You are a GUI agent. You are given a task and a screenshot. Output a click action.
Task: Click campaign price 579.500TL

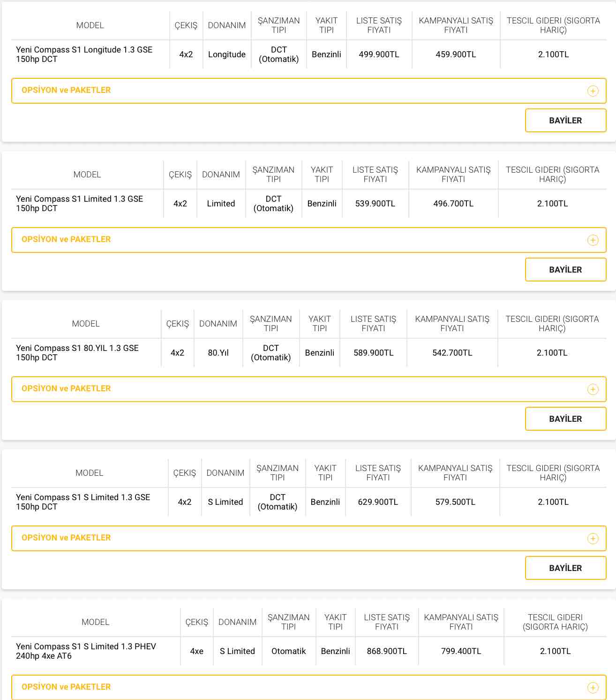(x=455, y=502)
